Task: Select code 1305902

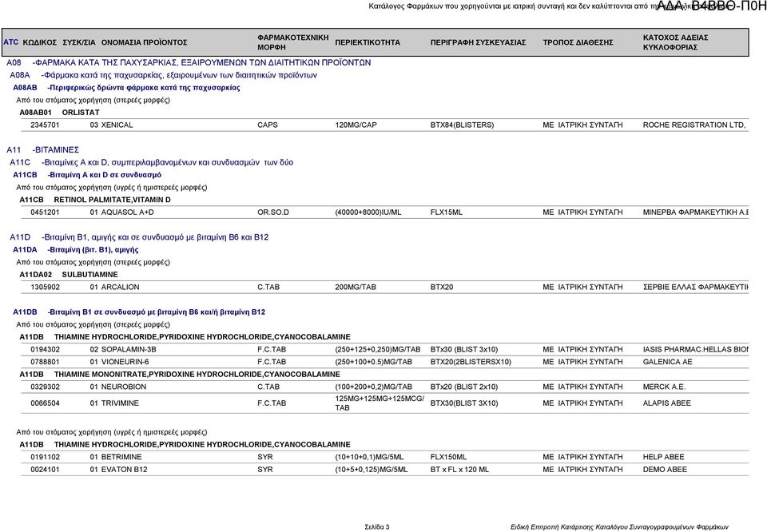Action: [x=45, y=287]
